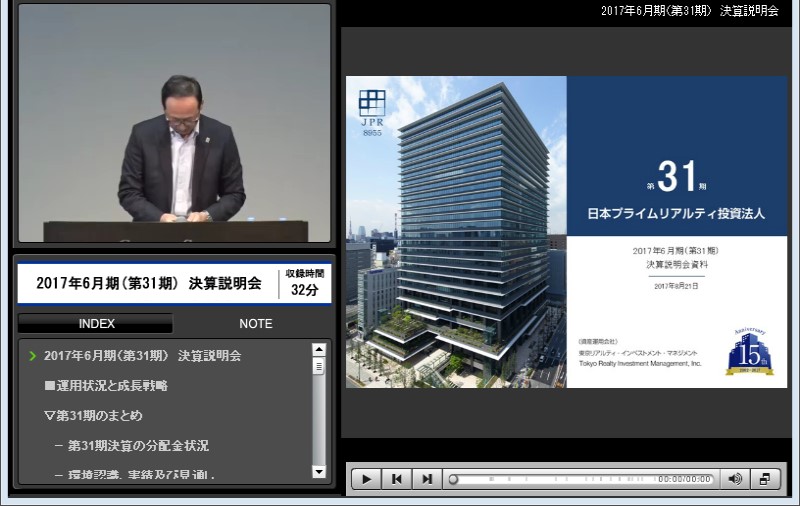Click the index list scroll-up arrow

pyautogui.click(x=319, y=349)
